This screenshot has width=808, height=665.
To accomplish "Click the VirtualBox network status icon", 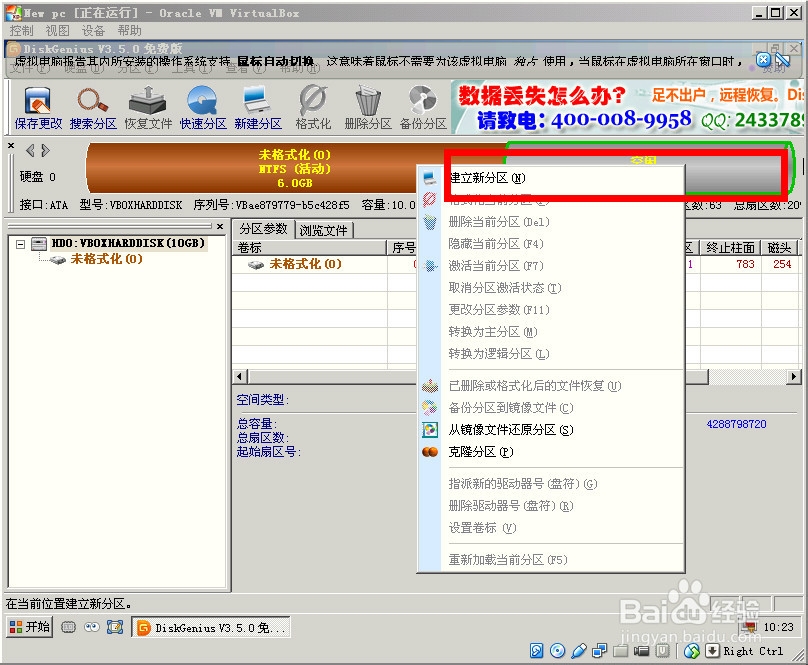I will (599, 651).
